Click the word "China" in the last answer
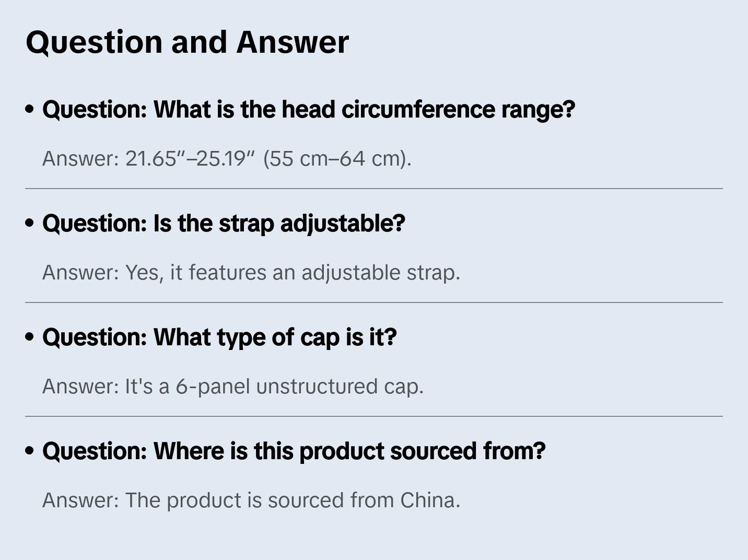The width and height of the screenshot is (748, 560). coord(429,500)
